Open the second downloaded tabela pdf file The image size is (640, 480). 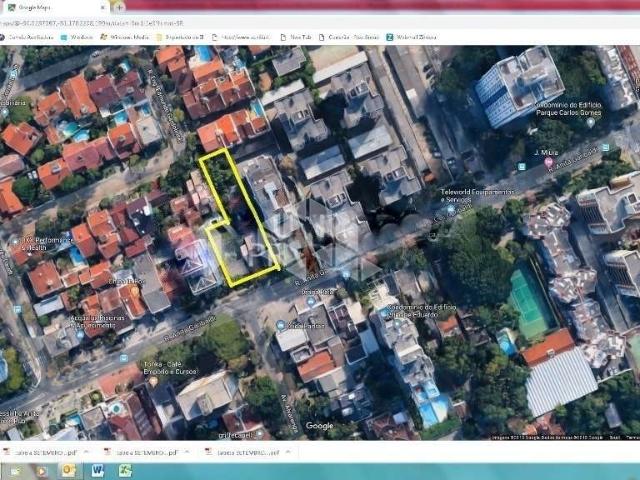click(142, 452)
